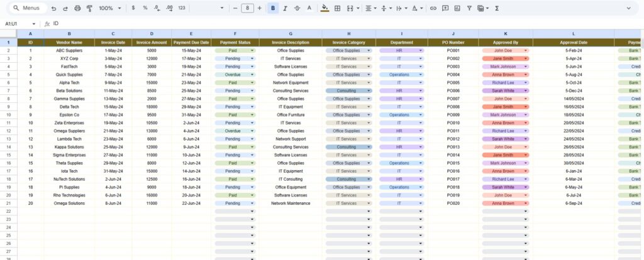Format selection as currency
Image resolution: width=644 pixels, height=260 pixels.
[x=133, y=8]
